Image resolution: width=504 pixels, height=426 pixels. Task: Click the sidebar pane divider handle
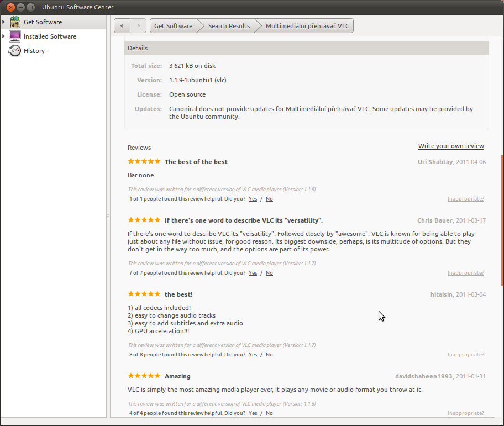pyautogui.click(x=108, y=217)
